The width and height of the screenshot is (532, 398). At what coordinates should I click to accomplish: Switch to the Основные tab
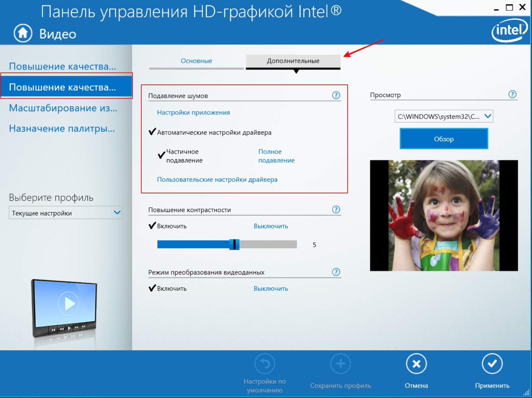(196, 61)
